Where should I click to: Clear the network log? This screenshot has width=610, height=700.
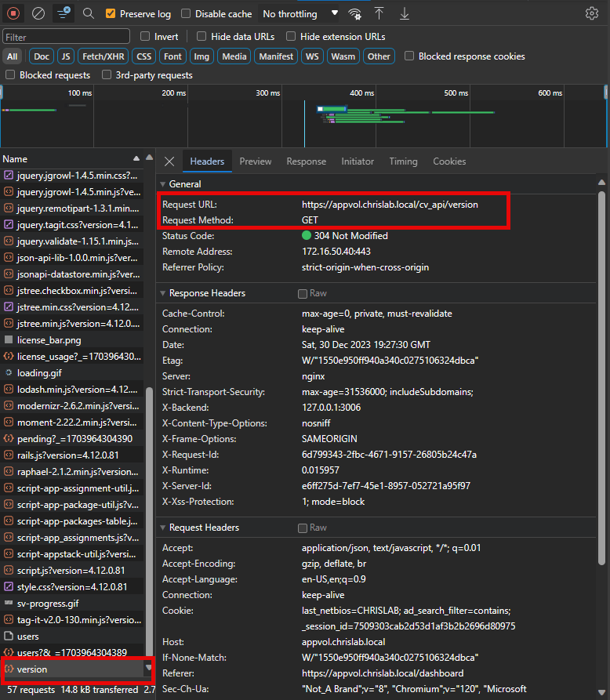click(x=38, y=13)
